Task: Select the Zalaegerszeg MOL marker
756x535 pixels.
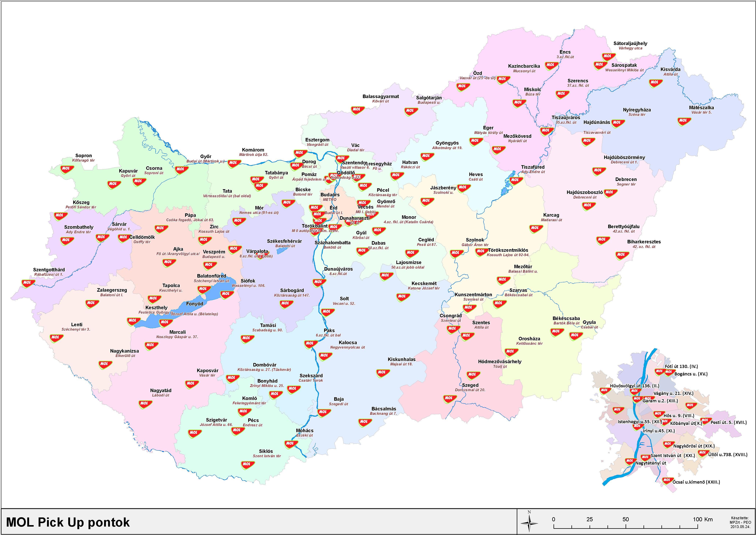Action: [92, 304]
